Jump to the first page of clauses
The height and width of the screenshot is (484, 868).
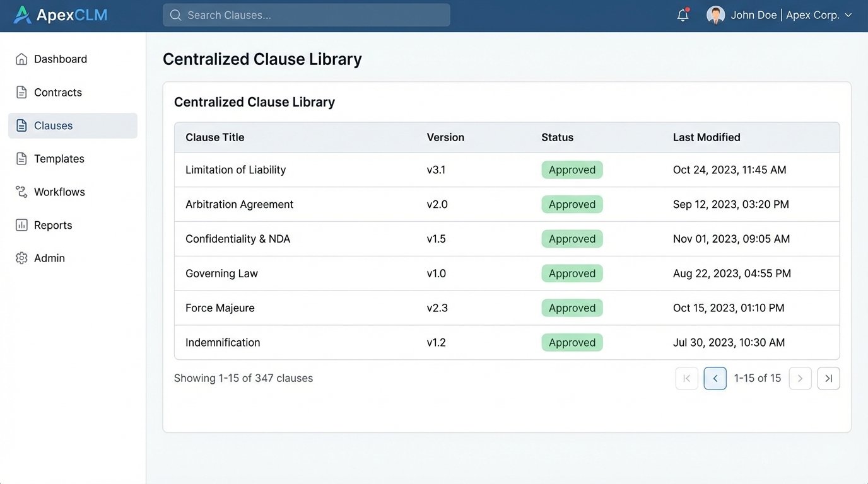[x=686, y=378]
